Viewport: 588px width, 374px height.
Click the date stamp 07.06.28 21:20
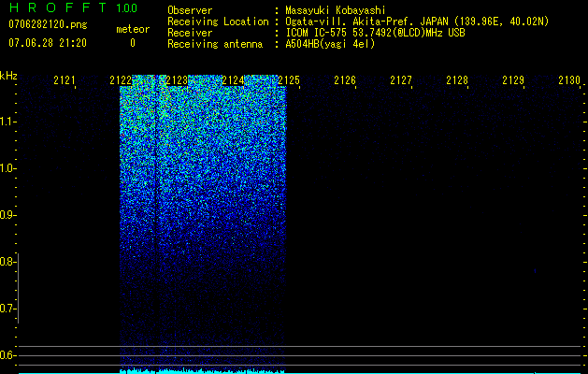[48, 43]
